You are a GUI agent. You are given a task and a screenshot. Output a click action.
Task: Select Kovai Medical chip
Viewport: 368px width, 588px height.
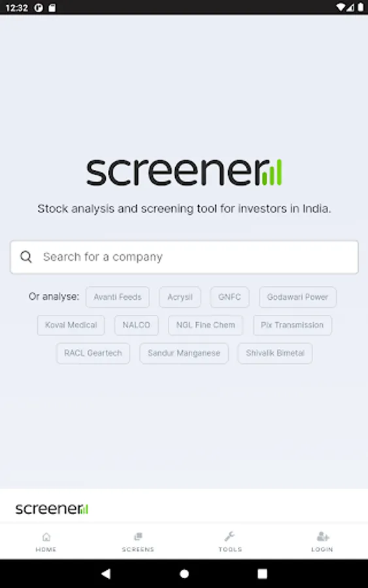point(71,325)
